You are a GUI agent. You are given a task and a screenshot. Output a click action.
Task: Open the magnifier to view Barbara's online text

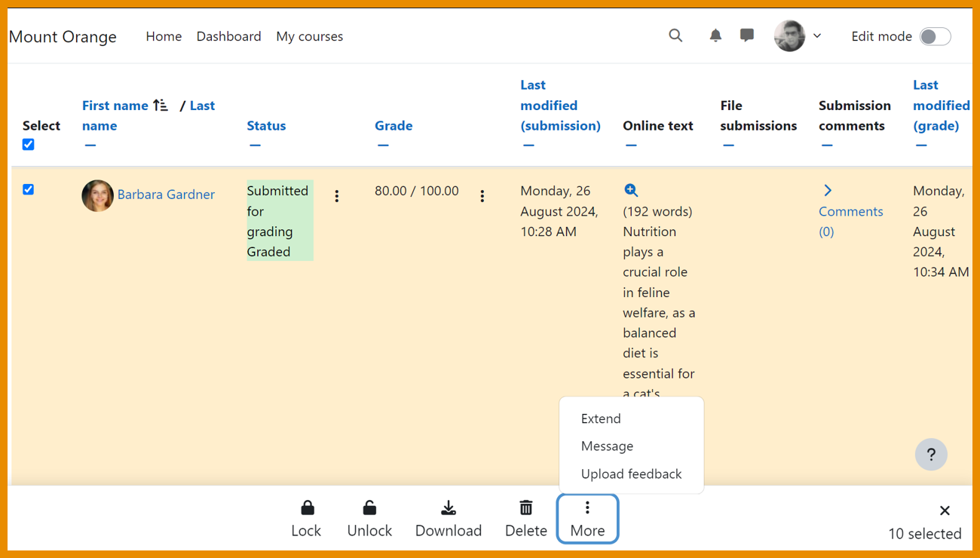pos(631,190)
